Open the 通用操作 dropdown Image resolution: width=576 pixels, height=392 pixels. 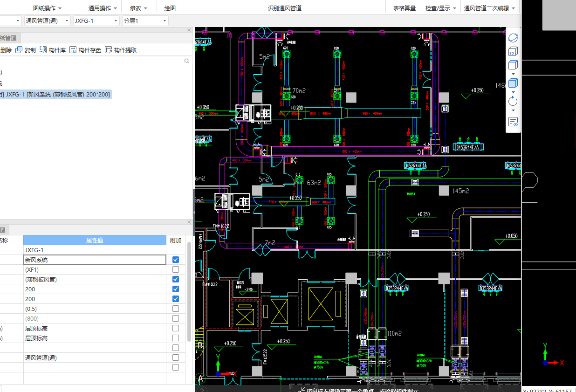click(x=103, y=8)
